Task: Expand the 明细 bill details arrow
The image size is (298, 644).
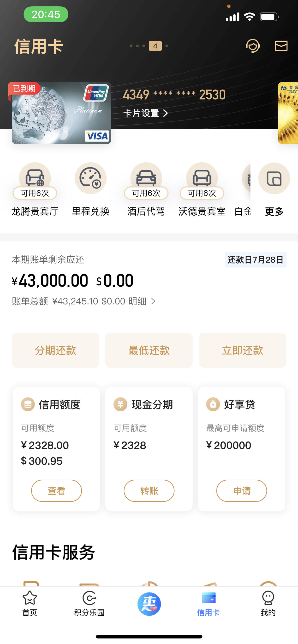Action: click(153, 301)
